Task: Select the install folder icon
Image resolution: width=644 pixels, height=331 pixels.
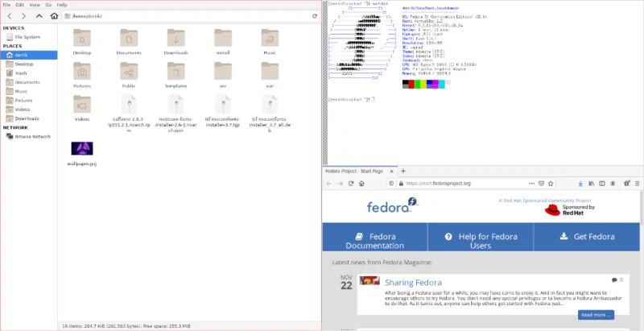Action: click(223, 38)
